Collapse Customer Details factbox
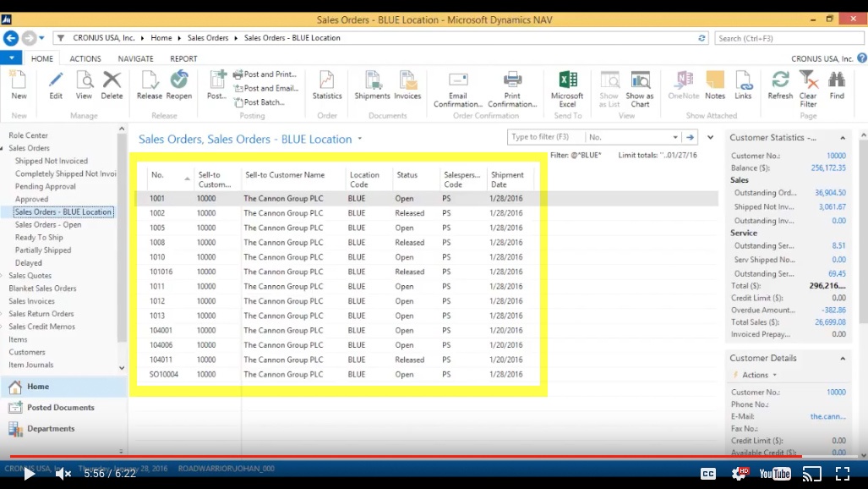 click(843, 359)
